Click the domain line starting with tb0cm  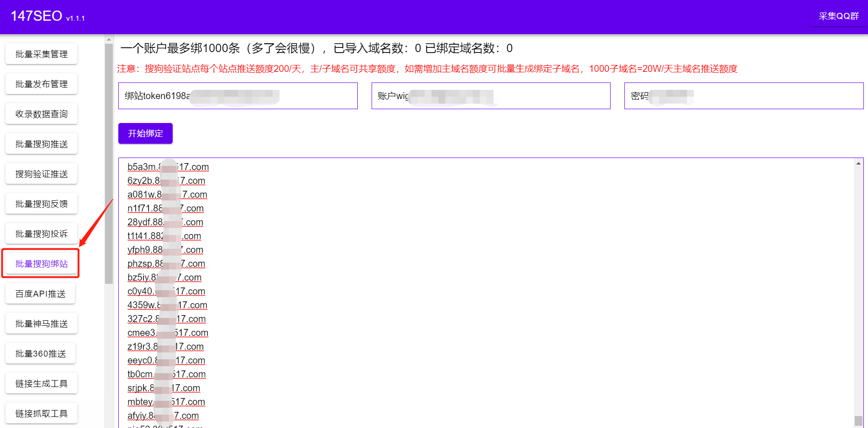pos(167,374)
